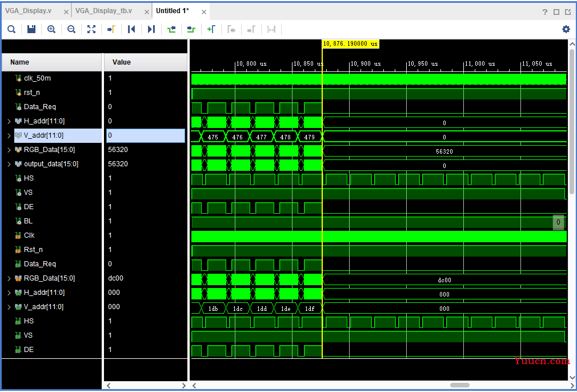Jump to time zero
This screenshot has width=577, height=392.
131,29
